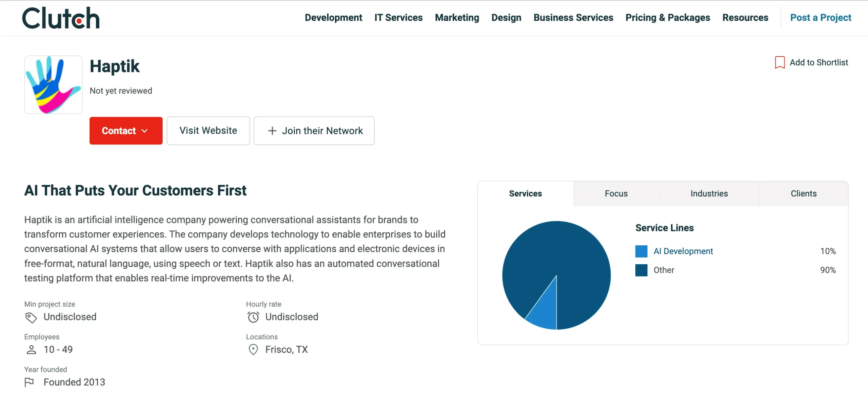Click the Add to Shortlist bookmark icon
The image size is (868, 399).
pos(780,62)
